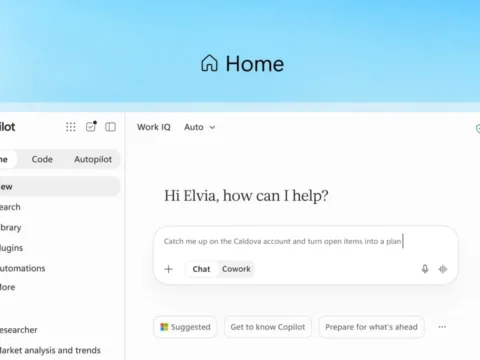This screenshot has height=360, width=480.
Task: Select the Autopilot tab
Action: [93, 159]
